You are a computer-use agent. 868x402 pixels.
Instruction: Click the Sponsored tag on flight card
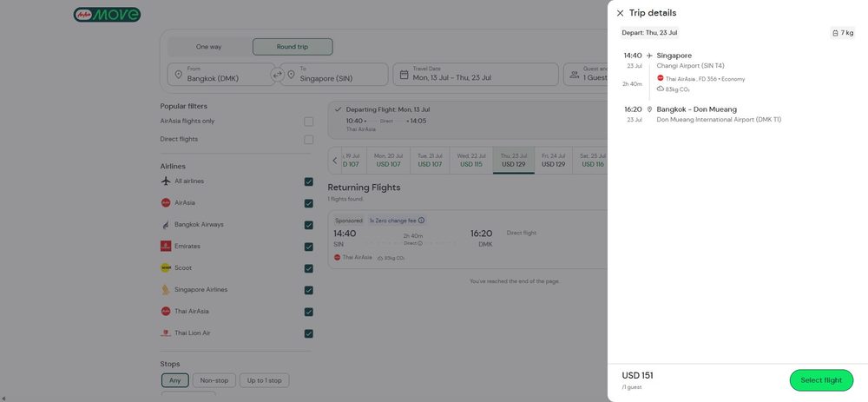(349, 221)
